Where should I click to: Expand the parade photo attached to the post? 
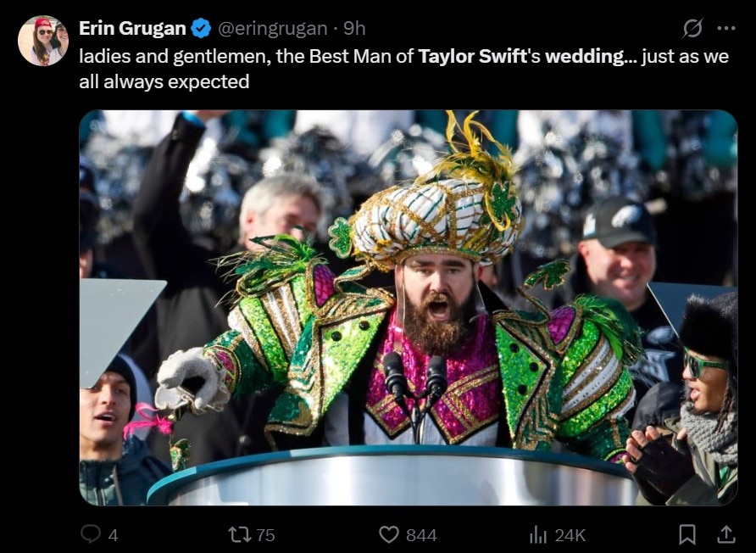[x=408, y=307]
